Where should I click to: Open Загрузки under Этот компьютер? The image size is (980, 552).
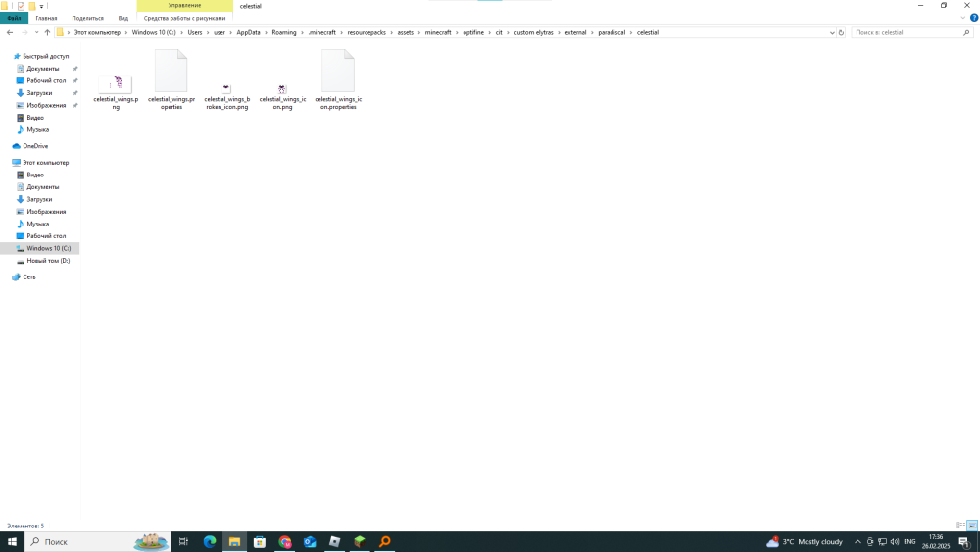click(x=39, y=199)
